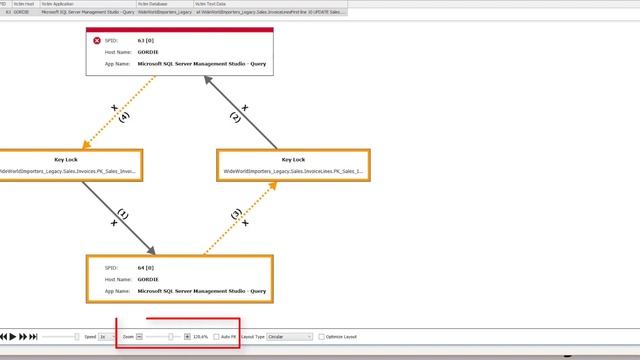Click the Victim Application column header
Screen dimensions: 640x360
pos(88,4)
